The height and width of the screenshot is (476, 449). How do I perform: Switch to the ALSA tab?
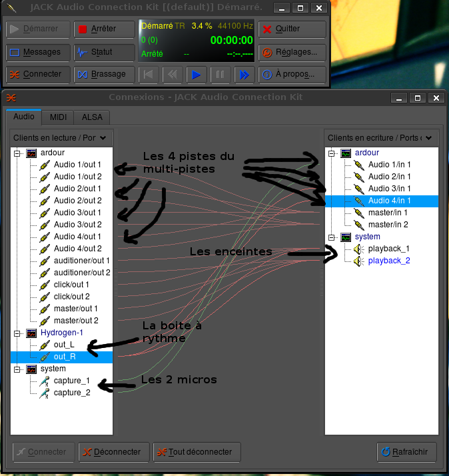coord(92,117)
